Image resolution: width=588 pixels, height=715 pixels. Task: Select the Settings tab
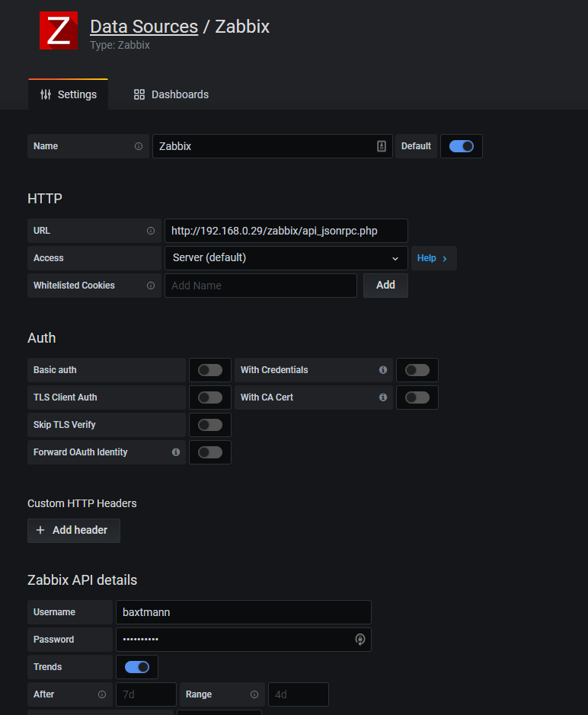(x=68, y=94)
